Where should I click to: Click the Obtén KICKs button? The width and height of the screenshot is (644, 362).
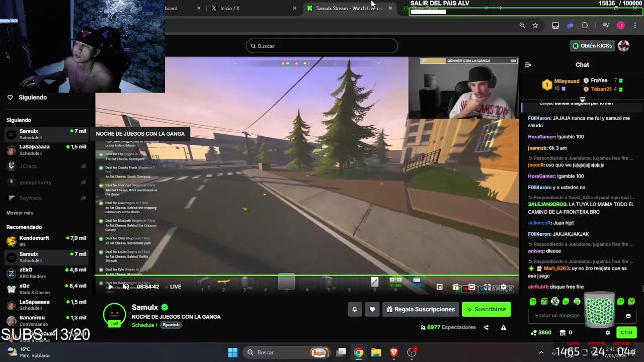592,46
